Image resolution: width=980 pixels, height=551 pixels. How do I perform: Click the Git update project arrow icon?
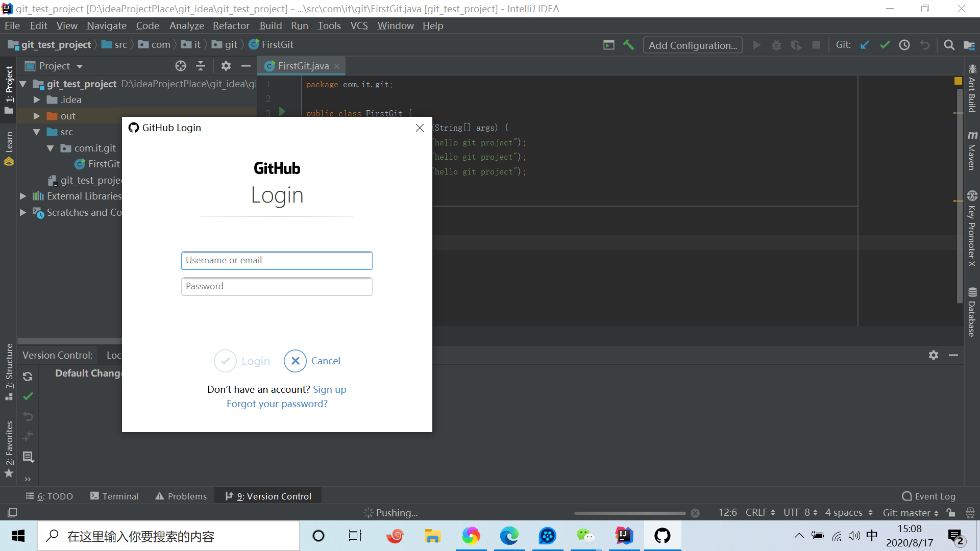click(865, 45)
